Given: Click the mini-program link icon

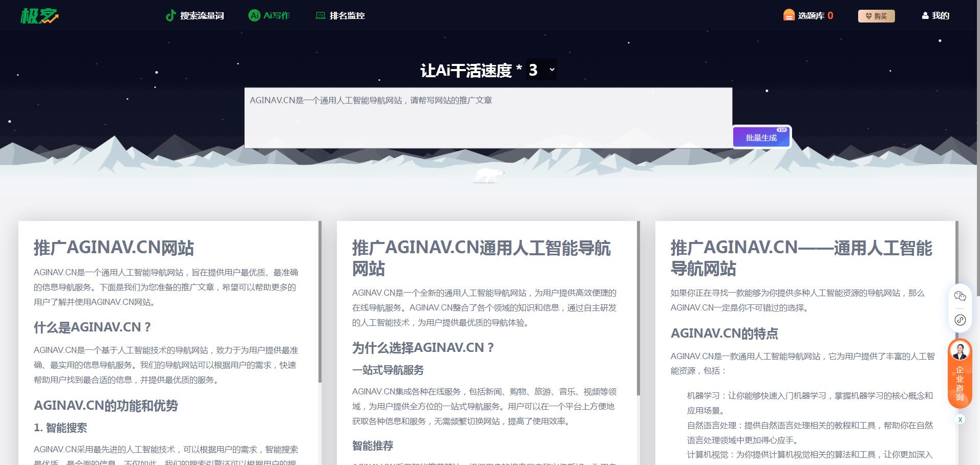Looking at the screenshot, I should tap(960, 320).
